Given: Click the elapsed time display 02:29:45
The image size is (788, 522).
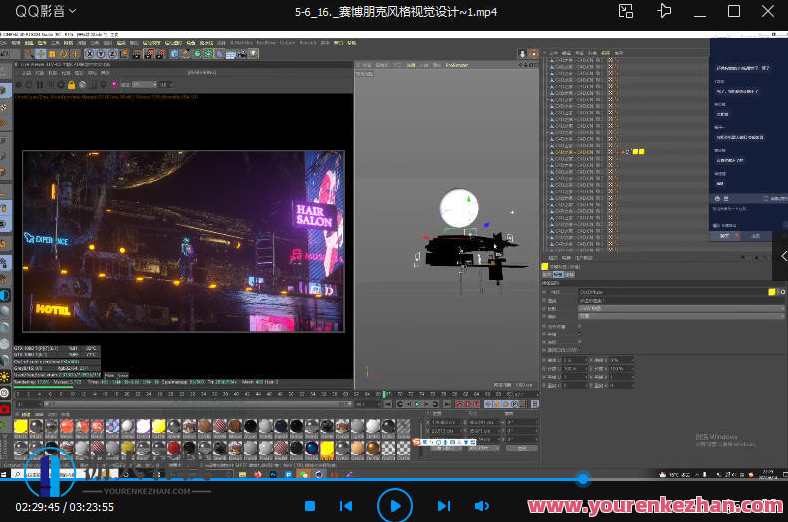Looking at the screenshot, I should pyautogui.click(x=35, y=507).
